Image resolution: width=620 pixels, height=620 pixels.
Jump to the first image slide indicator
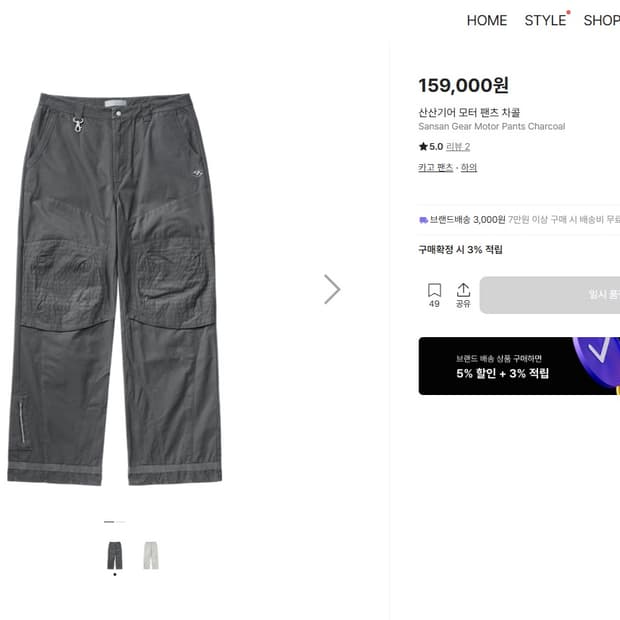(x=109, y=522)
